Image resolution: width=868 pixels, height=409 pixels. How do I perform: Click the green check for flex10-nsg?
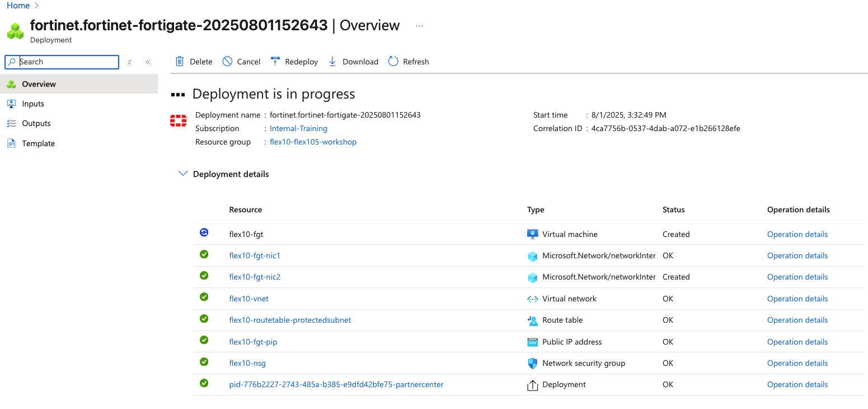[204, 361]
